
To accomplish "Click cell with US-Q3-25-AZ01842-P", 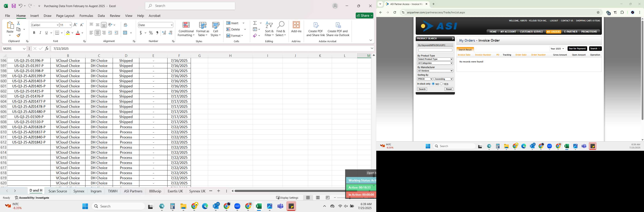I will coord(29,142).
